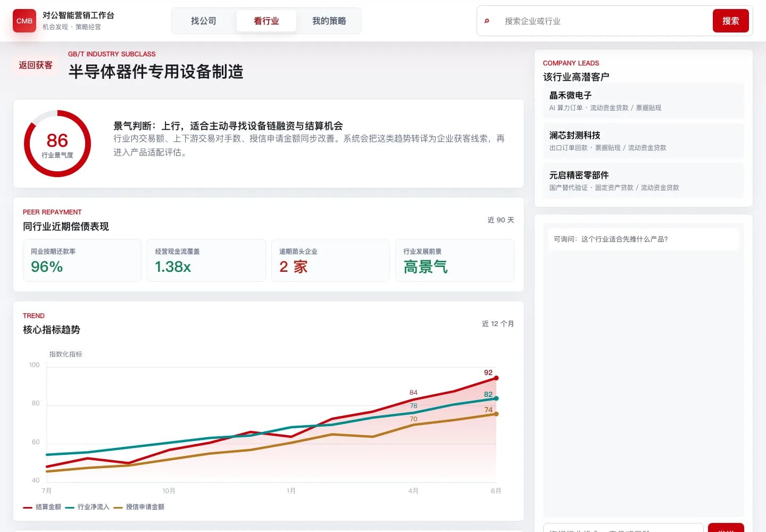Click the 同行业近期偿债表现 heading
766x532 pixels.
click(x=66, y=226)
